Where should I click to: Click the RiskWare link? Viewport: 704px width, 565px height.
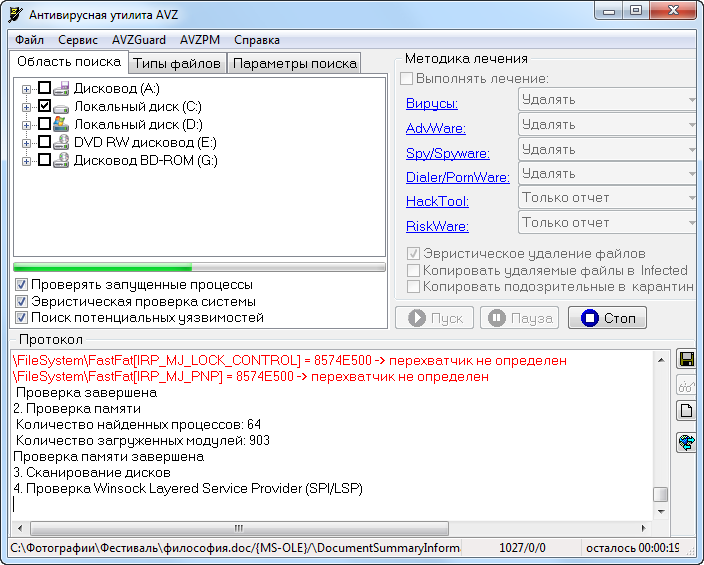point(437,226)
